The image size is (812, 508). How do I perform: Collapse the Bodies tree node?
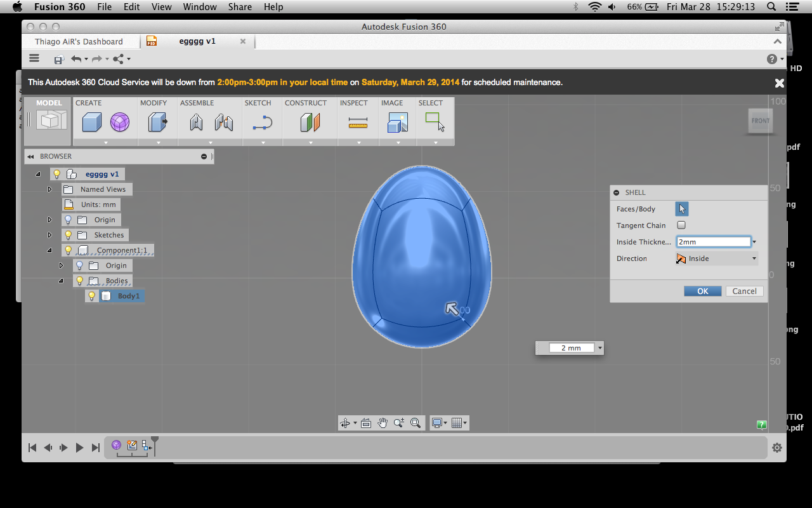click(61, 281)
